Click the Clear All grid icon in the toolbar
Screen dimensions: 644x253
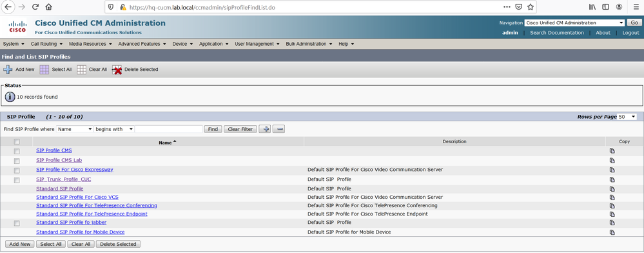pos(82,70)
